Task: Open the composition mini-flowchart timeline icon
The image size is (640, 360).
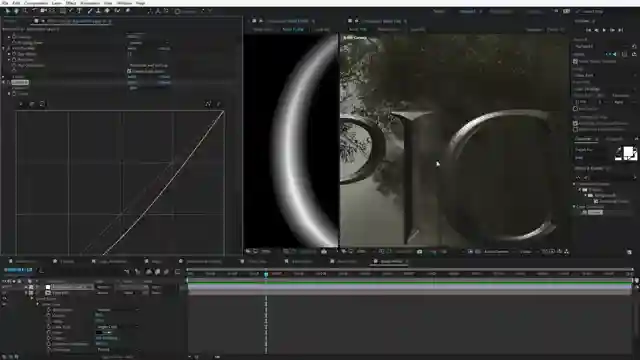Action: pyautogui.click(x=127, y=271)
